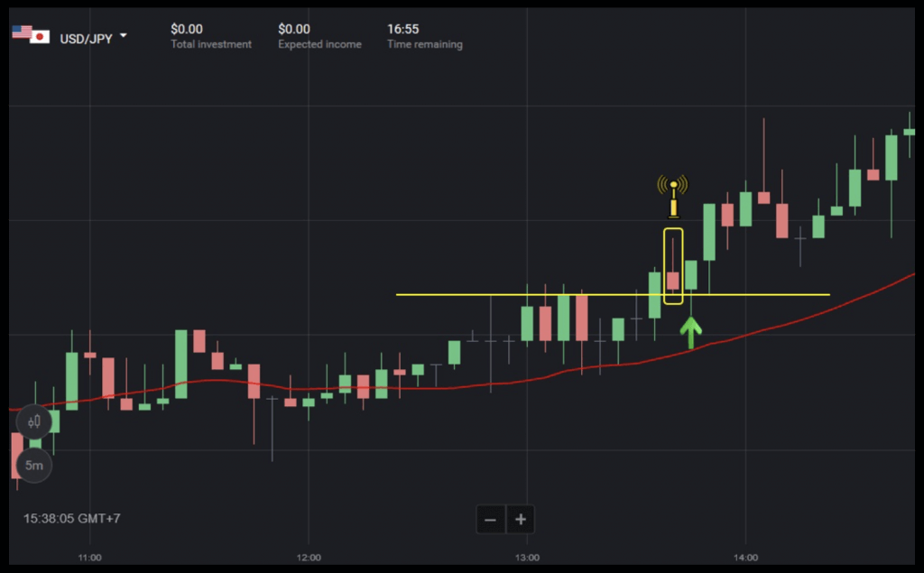Click the Total investment $0.00 value
The width and height of the screenshot is (924, 573).
(187, 29)
